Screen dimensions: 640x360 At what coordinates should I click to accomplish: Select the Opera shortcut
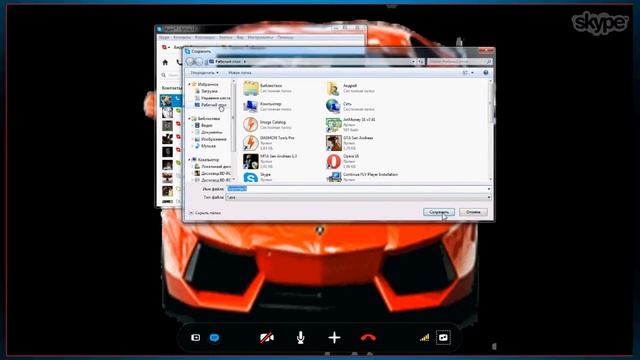(x=343, y=161)
